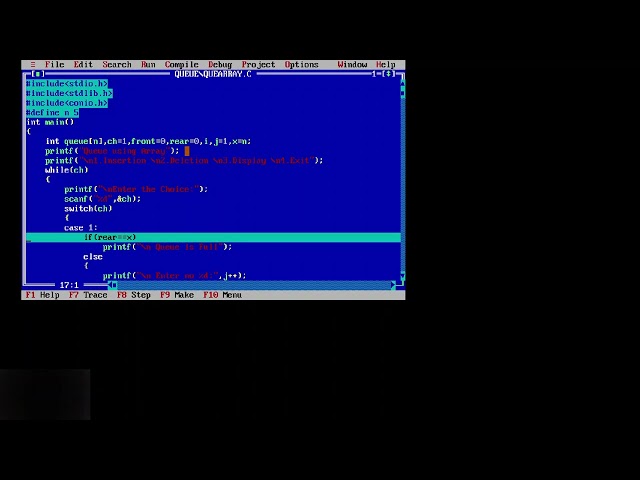This screenshot has width=640, height=480.
Task: Click the vertical scrollbar position thumb
Action: (402, 93)
